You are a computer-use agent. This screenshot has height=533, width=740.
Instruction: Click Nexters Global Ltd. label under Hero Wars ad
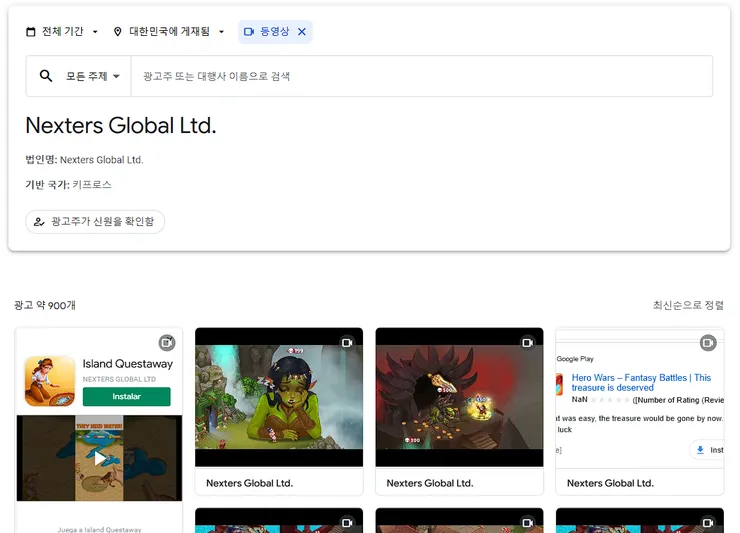(x=610, y=483)
